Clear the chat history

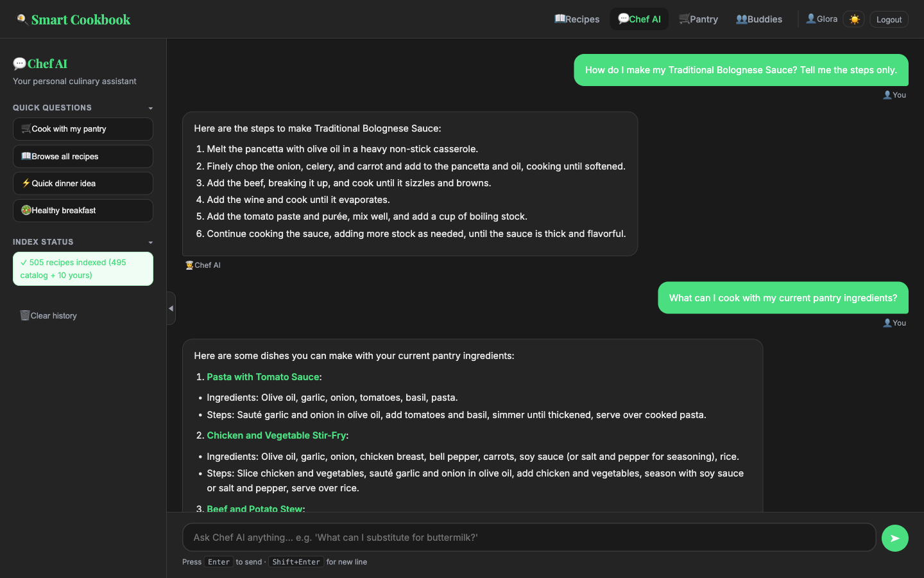point(49,315)
